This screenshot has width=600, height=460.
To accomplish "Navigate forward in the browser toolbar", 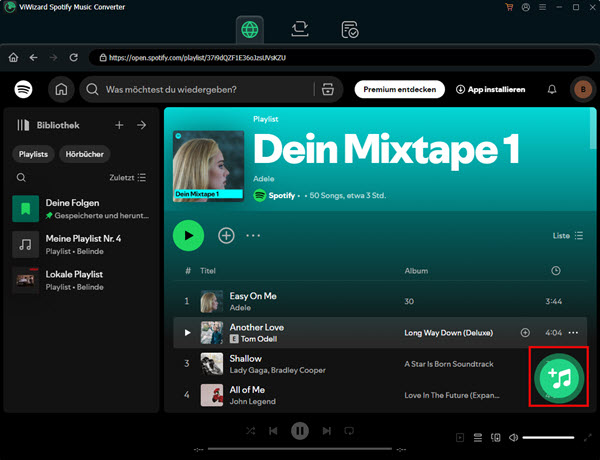I will [54, 57].
